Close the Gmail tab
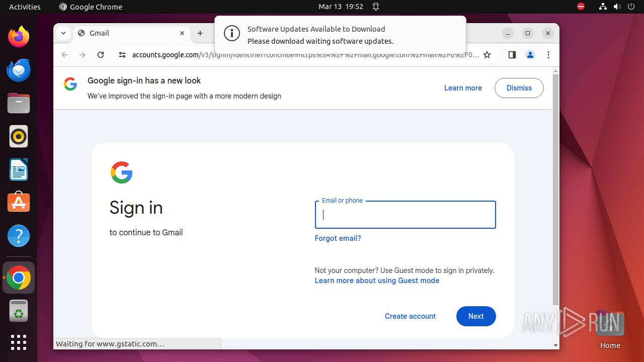 click(182, 33)
